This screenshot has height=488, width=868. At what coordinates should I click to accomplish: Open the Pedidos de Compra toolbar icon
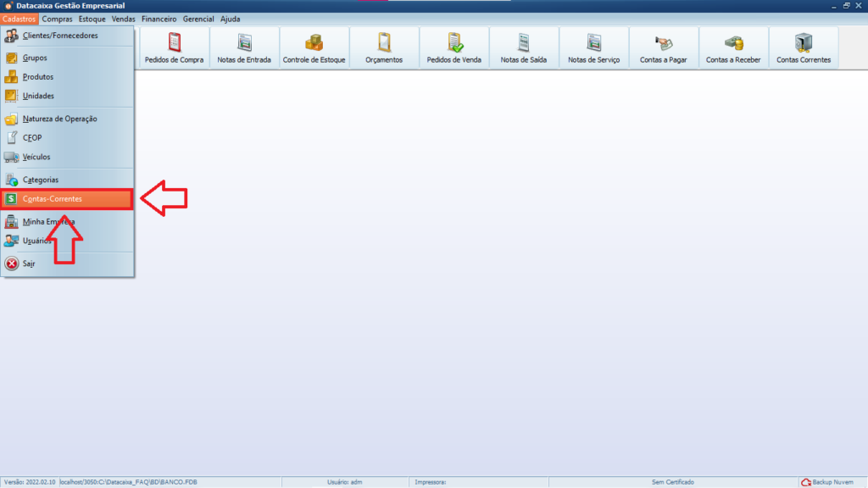175,48
